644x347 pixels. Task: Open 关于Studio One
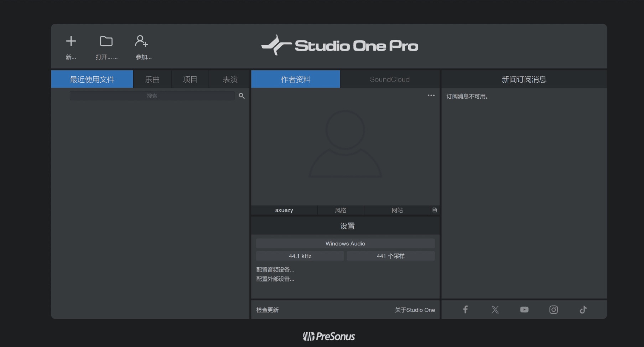coord(415,310)
